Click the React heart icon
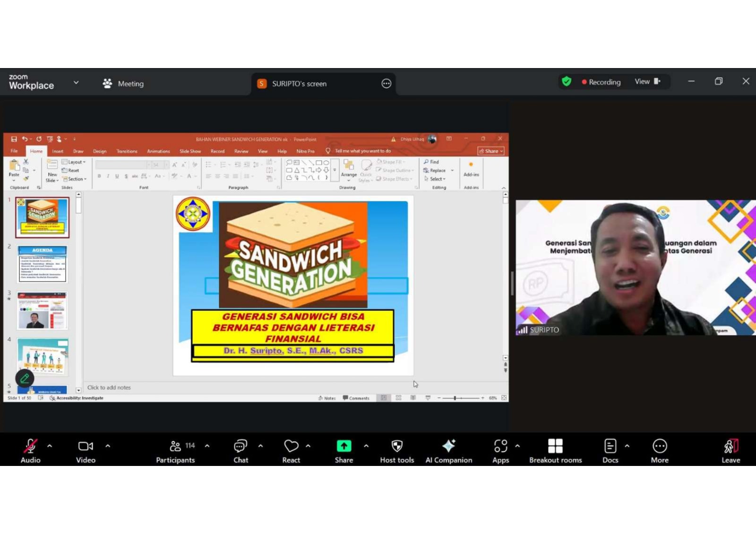Viewport: 756px width, 534px height. pos(291,446)
